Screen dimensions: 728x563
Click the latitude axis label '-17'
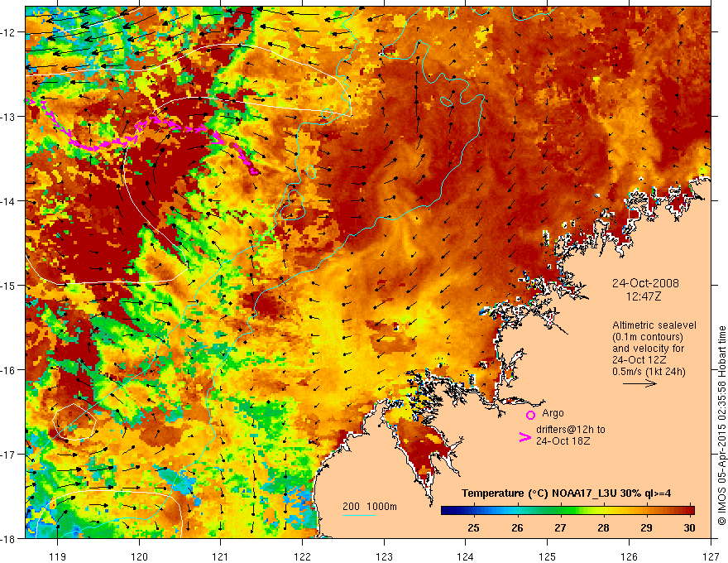(x=9, y=454)
